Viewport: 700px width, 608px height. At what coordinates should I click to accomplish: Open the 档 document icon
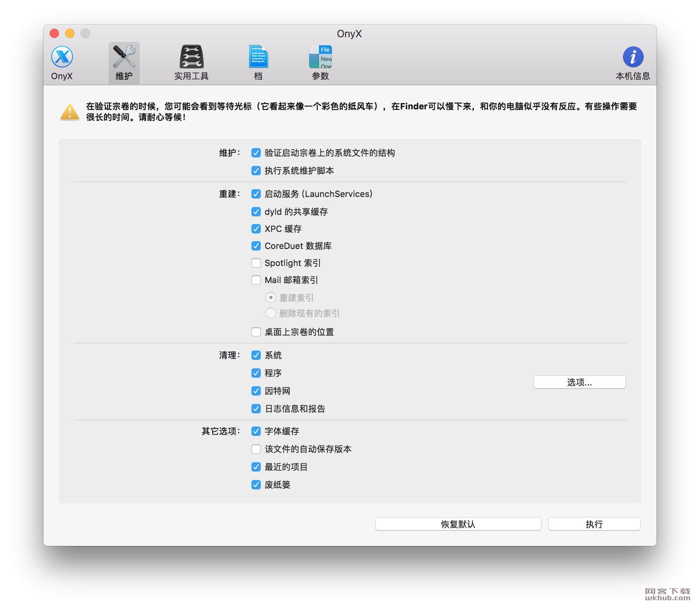coord(258,63)
